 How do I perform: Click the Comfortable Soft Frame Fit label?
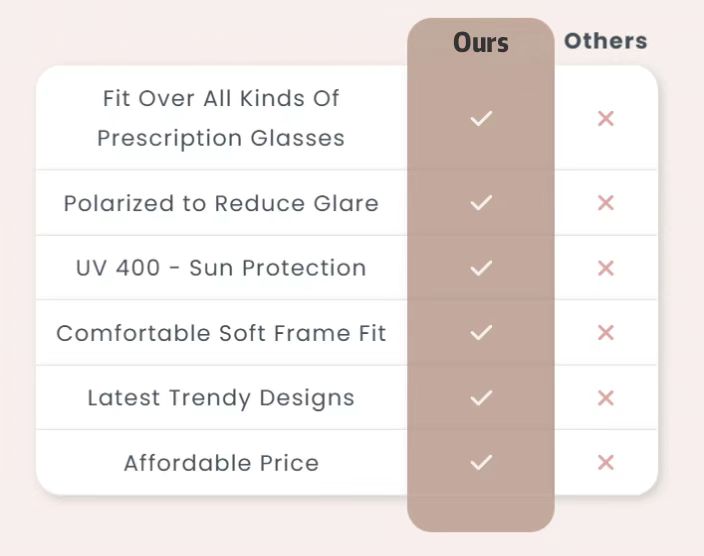point(221,333)
